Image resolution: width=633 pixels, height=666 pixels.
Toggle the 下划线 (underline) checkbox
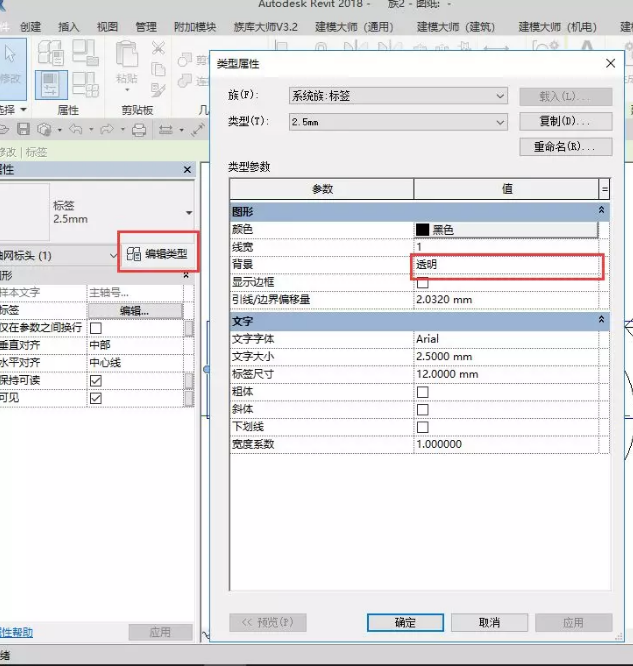point(422,427)
